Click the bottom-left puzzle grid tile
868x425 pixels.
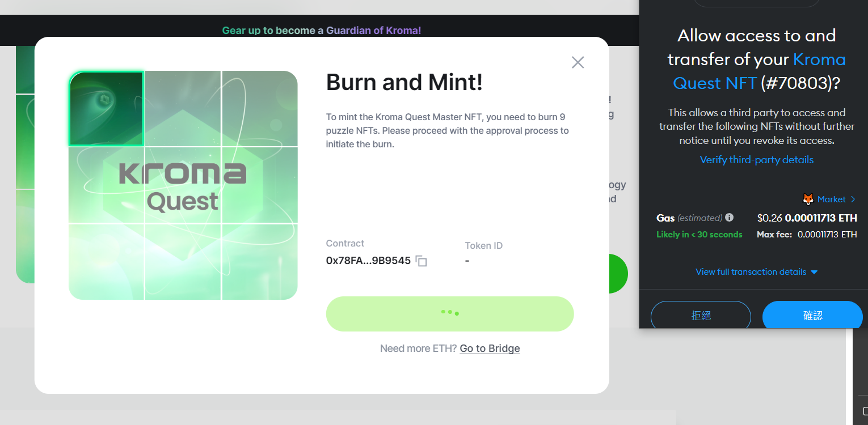pyautogui.click(x=106, y=261)
